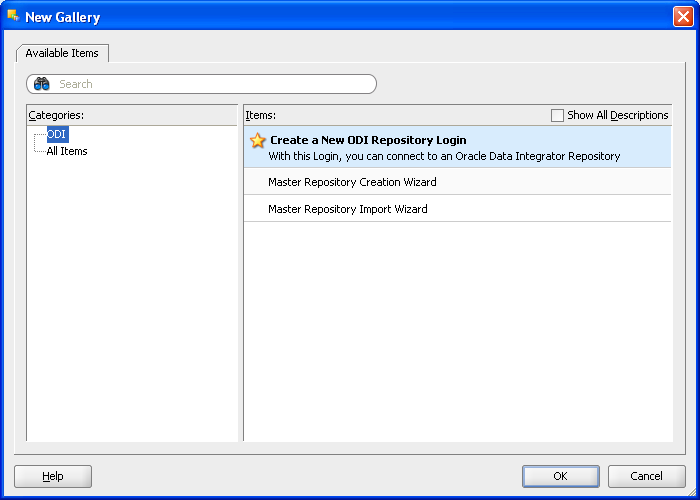Image resolution: width=700 pixels, height=500 pixels.
Task: Click the star icon beside ODI Repository Login
Action: (257, 141)
